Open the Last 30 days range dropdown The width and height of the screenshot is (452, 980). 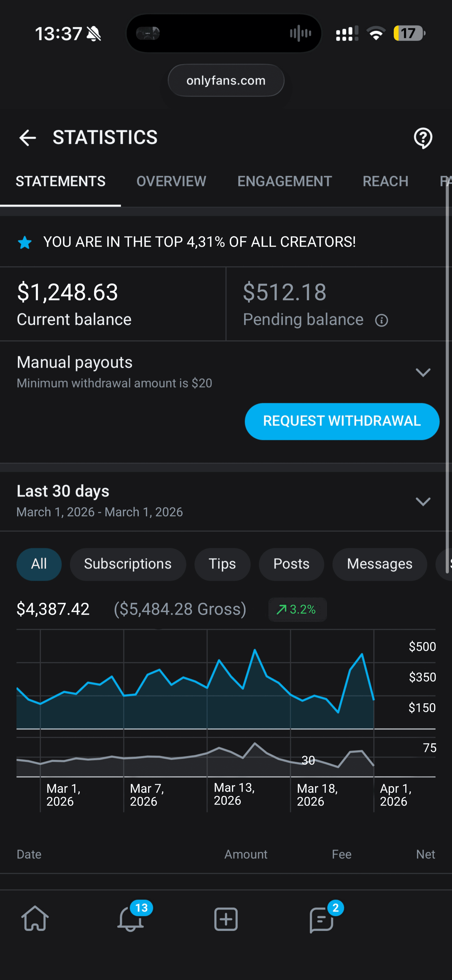pyautogui.click(x=423, y=501)
